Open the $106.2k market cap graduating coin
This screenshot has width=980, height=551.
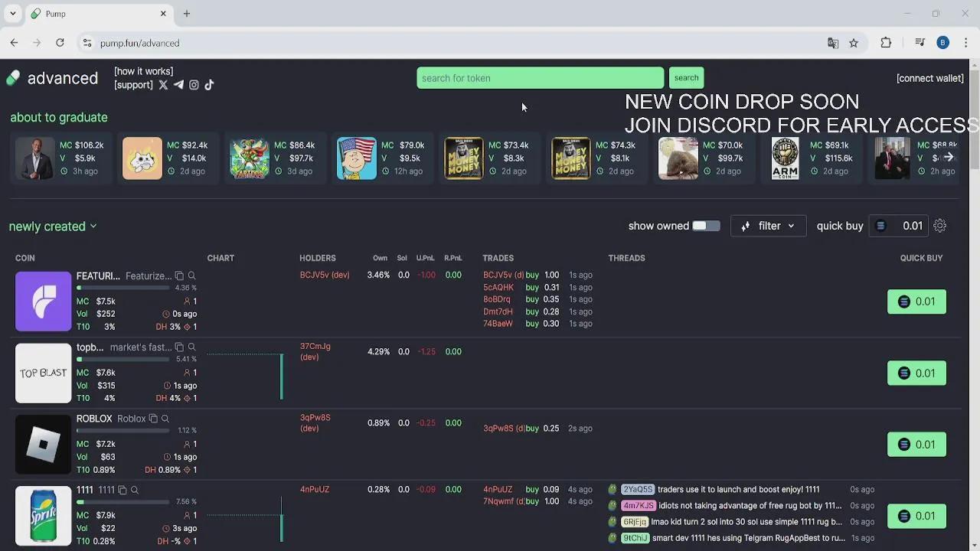click(61, 158)
